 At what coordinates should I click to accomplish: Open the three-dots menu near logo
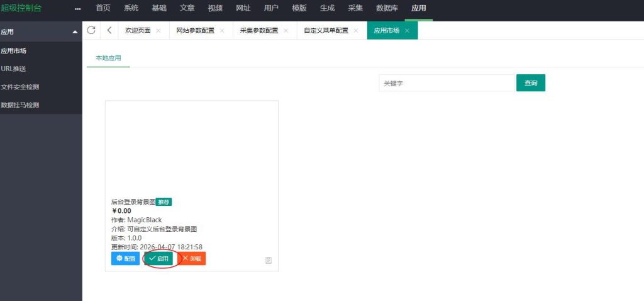77,9
